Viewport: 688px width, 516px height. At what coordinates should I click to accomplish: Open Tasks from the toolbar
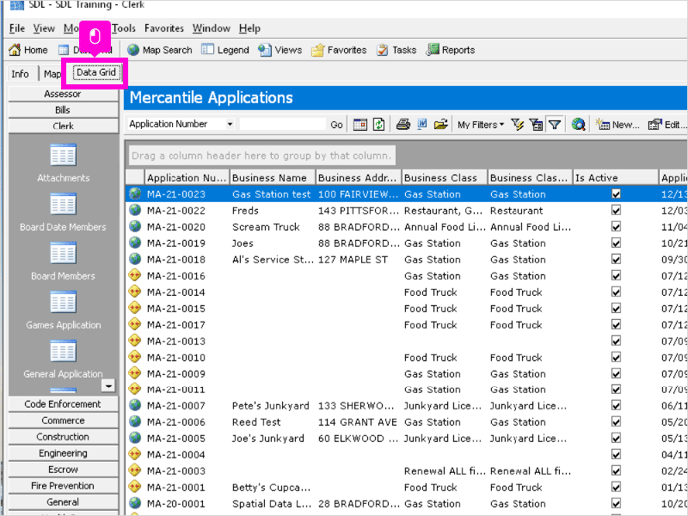[396, 50]
